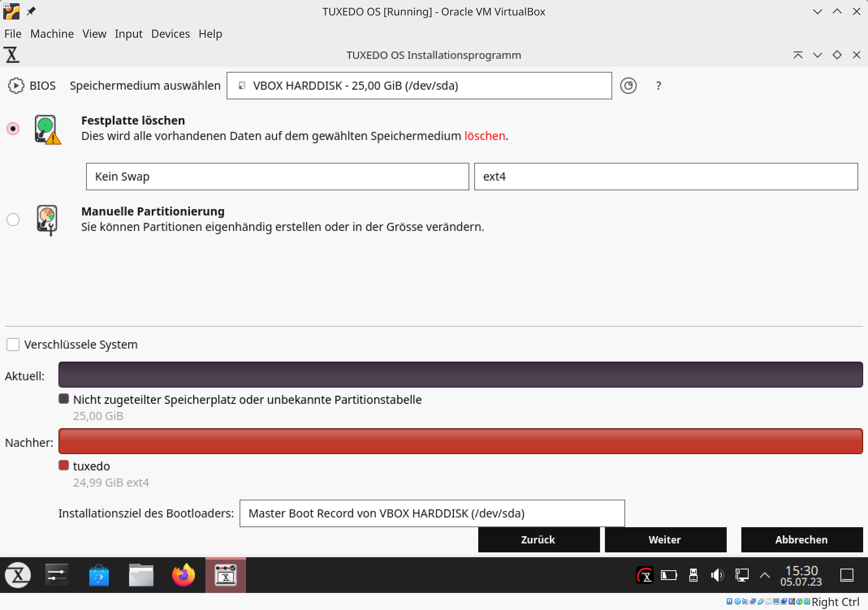This screenshot has width=868, height=610.
Task: Click the Bootloader installation target input field
Action: click(432, 513)
